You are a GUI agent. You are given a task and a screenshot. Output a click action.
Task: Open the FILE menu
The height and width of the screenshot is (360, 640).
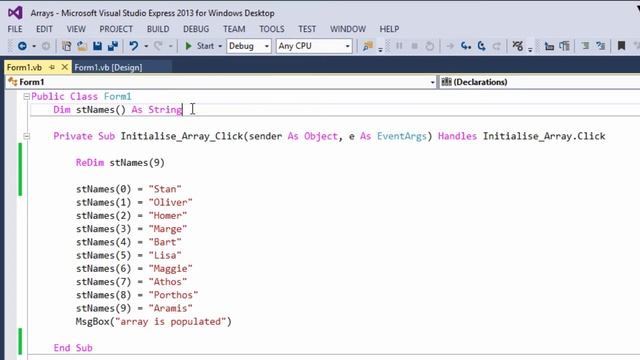click(x=15, y=29)
